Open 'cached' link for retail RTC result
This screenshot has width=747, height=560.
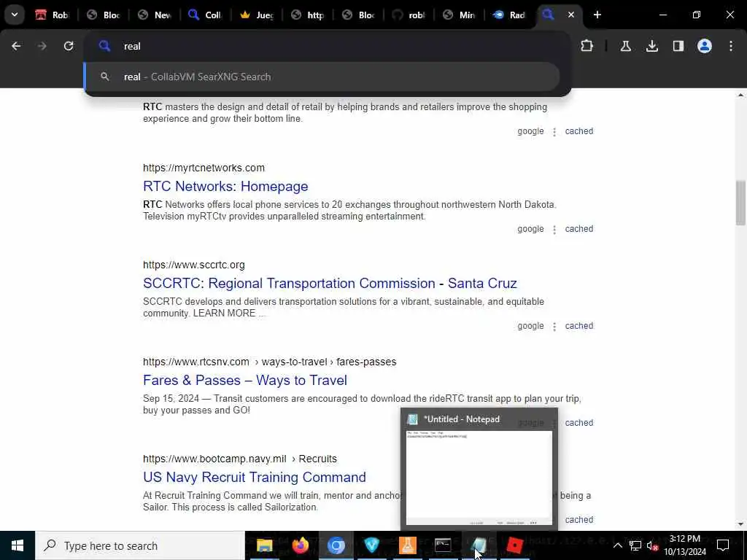pos(578,131)
